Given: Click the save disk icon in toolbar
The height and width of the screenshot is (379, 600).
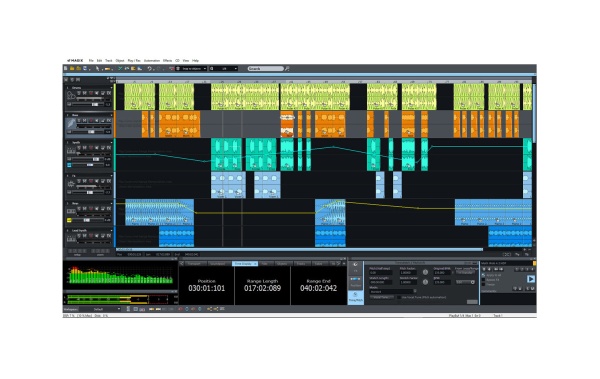Looking at the screenshot, I should (85, 69).
